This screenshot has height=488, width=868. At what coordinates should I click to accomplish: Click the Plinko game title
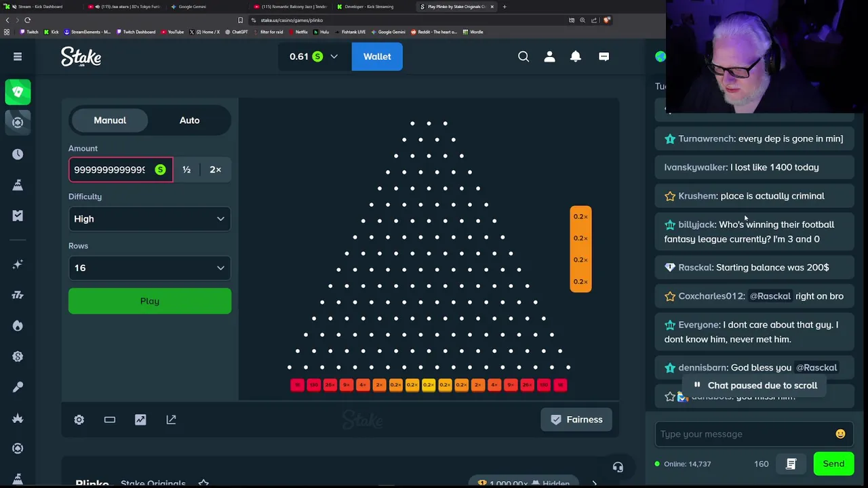coord(92,483)
